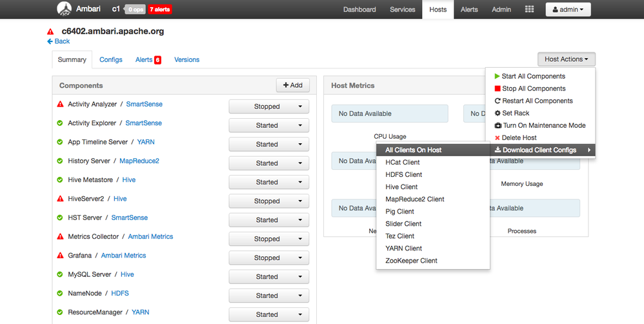Screen dimensions: 644x324
Task: Open App Timeline Server Started dropdown
Action: click(269, 145)
